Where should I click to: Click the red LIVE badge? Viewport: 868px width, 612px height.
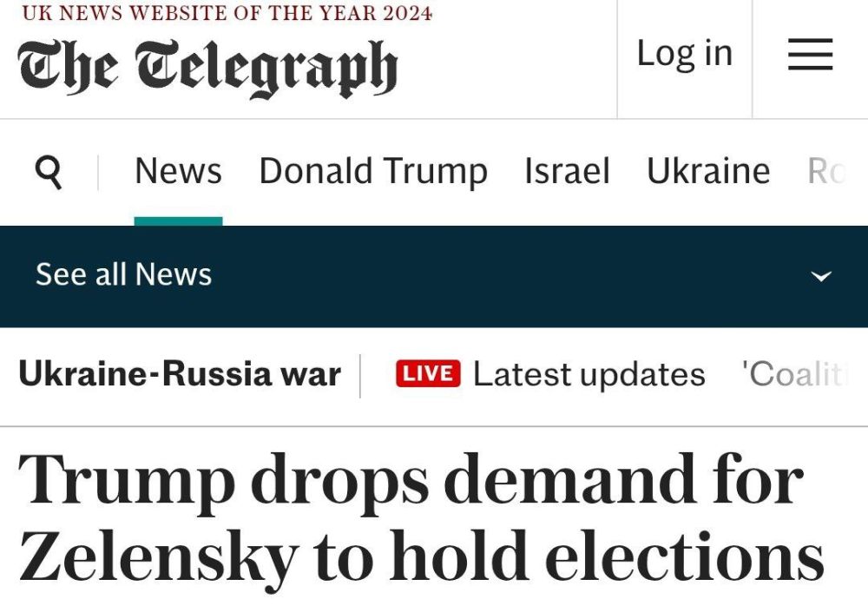tap(428, 374)
